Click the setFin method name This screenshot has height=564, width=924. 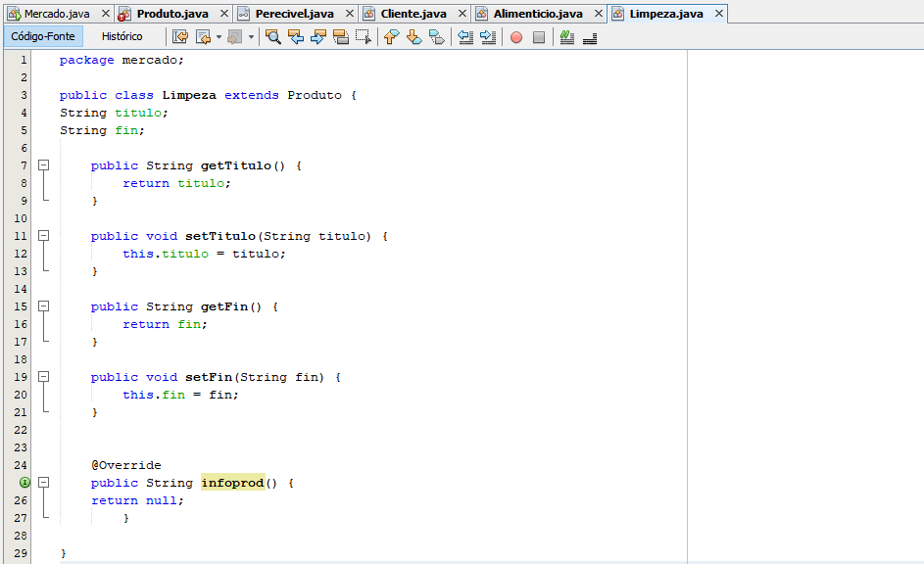(x=209, y=377)
